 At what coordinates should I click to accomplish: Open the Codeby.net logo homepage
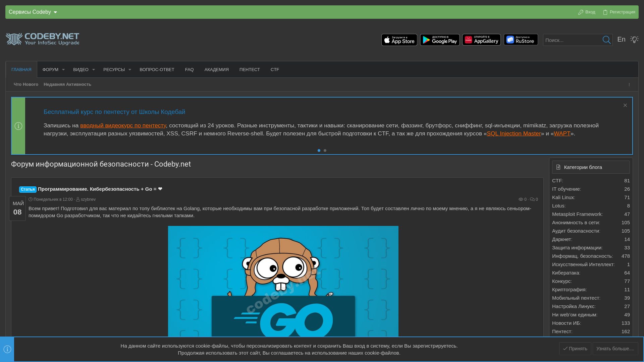click(x=43, y=39)
